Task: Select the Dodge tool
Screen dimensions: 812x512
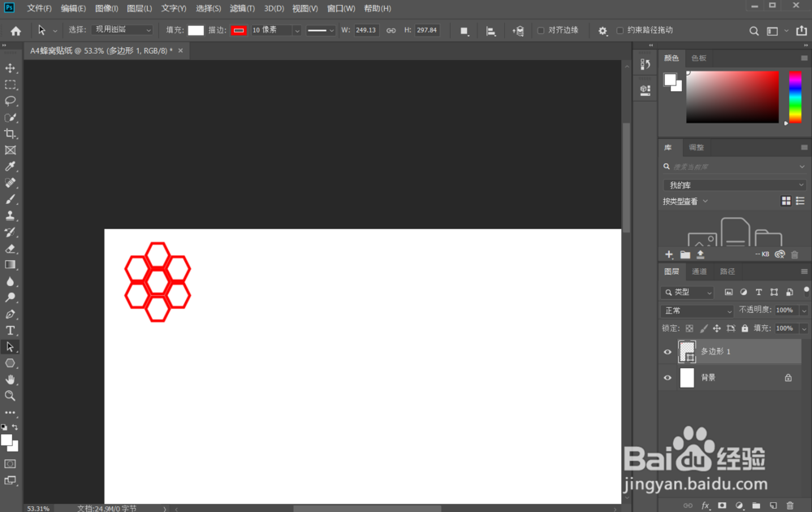Action: coord(11,297)
